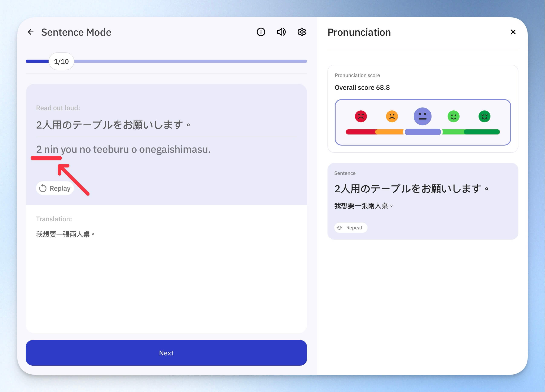Select the red angry face icon
Screen dimensions: 545x392
tap(361, 116)
